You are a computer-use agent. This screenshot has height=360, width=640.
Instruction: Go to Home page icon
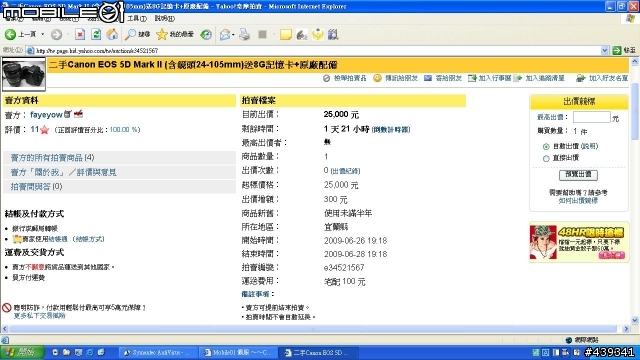tap(112, 35)
